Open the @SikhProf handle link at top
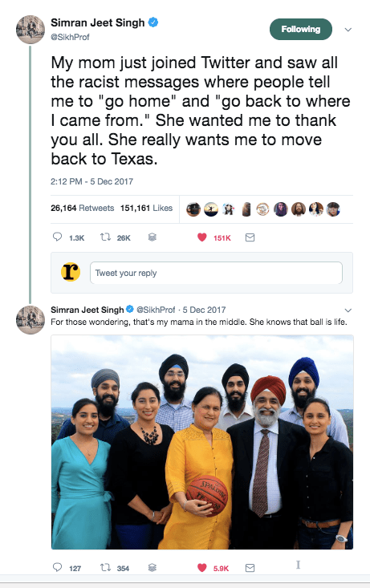The width and height of the screenshot is (370, 588). tap(70, 37)
